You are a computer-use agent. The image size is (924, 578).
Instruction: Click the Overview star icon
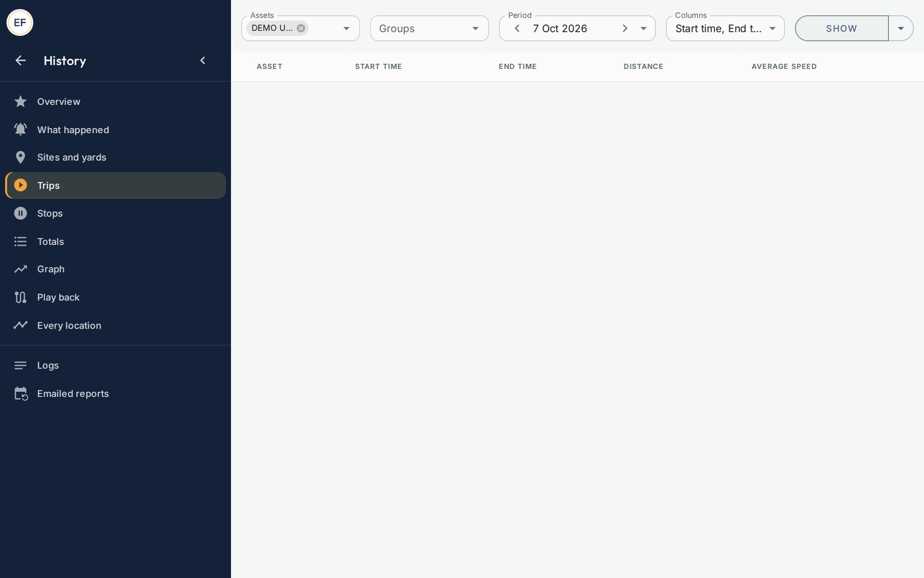coord(20,101)
